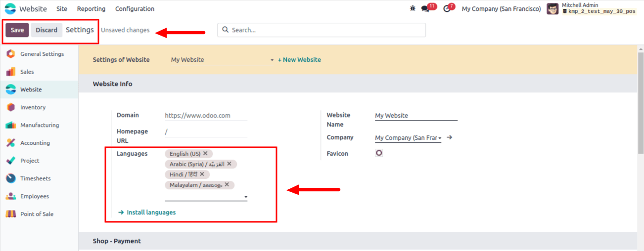This screenshot has width=644, height=251.
Task: Open Company record with arrow icon
Action: [449, 137]
